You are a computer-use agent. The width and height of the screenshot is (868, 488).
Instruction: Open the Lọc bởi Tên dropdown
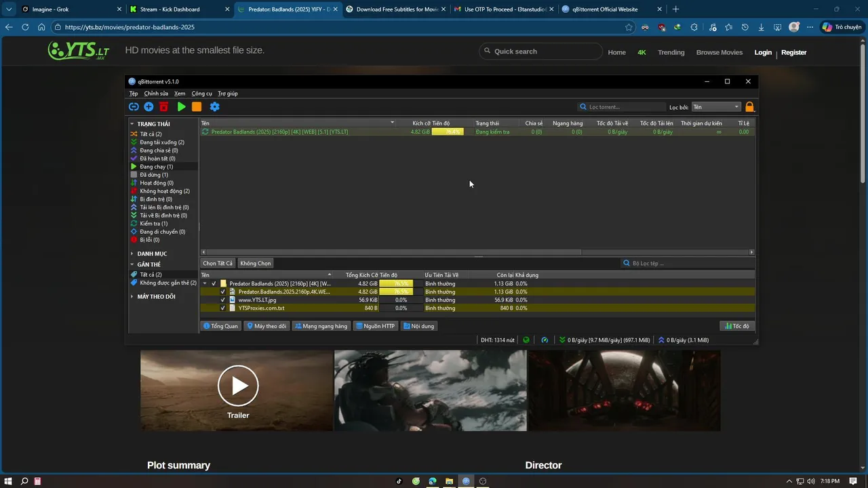(716, 107)
